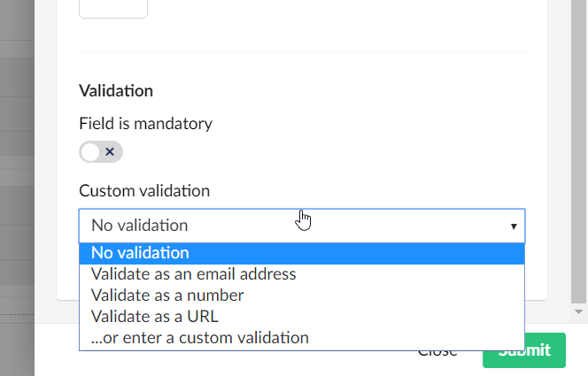Select the highlighted No validation option
Screen dimensions: 588x376
click(302, 253)
